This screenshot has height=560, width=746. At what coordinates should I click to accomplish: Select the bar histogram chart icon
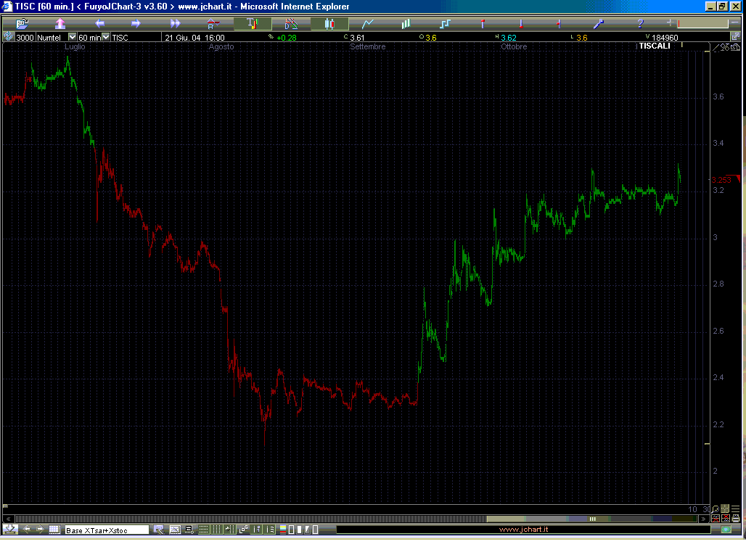[406, 24]
